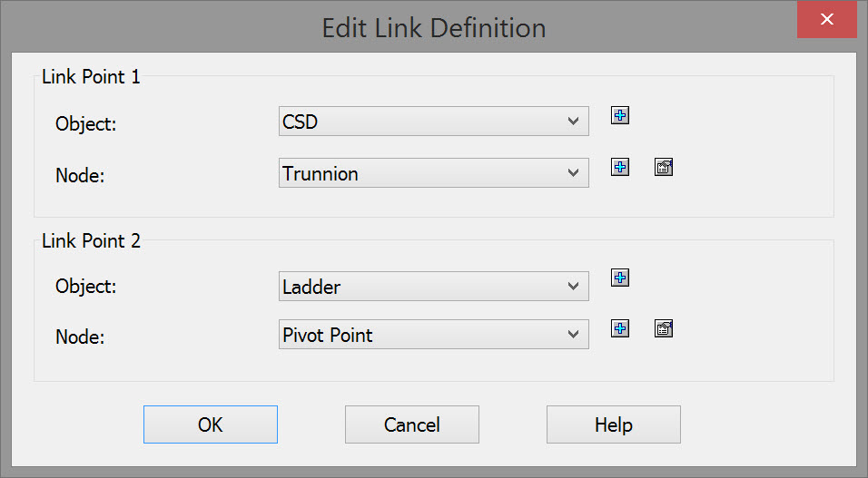Expand the CSD object dropdown arrow
The height and width of the screenshot is (478, 868).
572,121
